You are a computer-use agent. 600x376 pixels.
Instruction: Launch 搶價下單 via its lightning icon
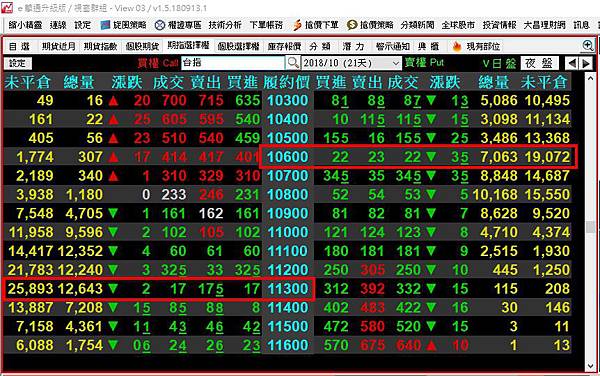pos(297,25)
